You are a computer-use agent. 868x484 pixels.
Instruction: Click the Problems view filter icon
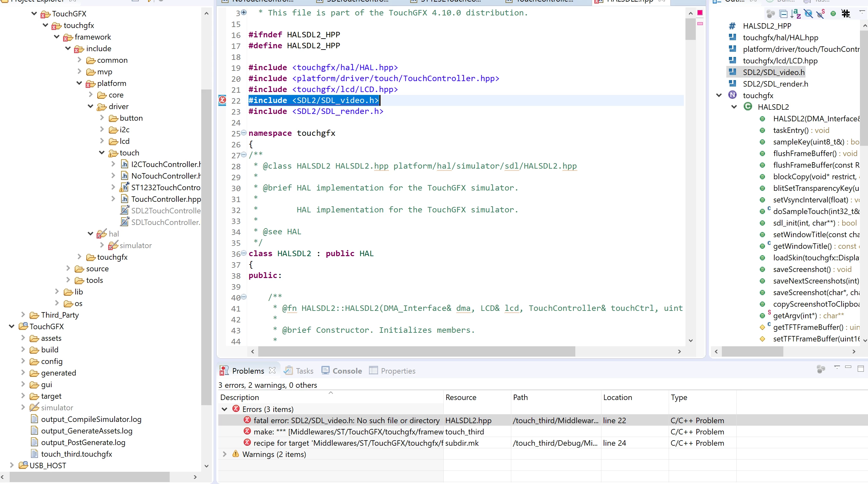[x=821, y=369]
